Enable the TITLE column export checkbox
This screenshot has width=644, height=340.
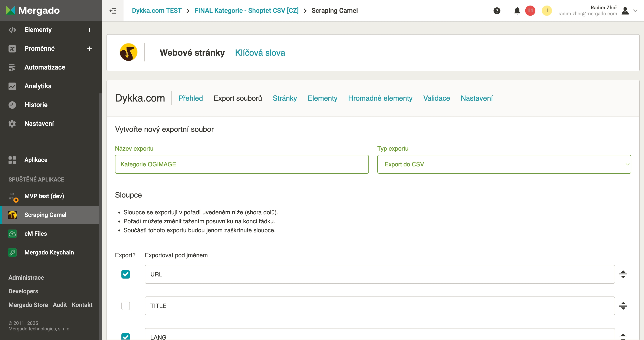(x=125, y=306)
